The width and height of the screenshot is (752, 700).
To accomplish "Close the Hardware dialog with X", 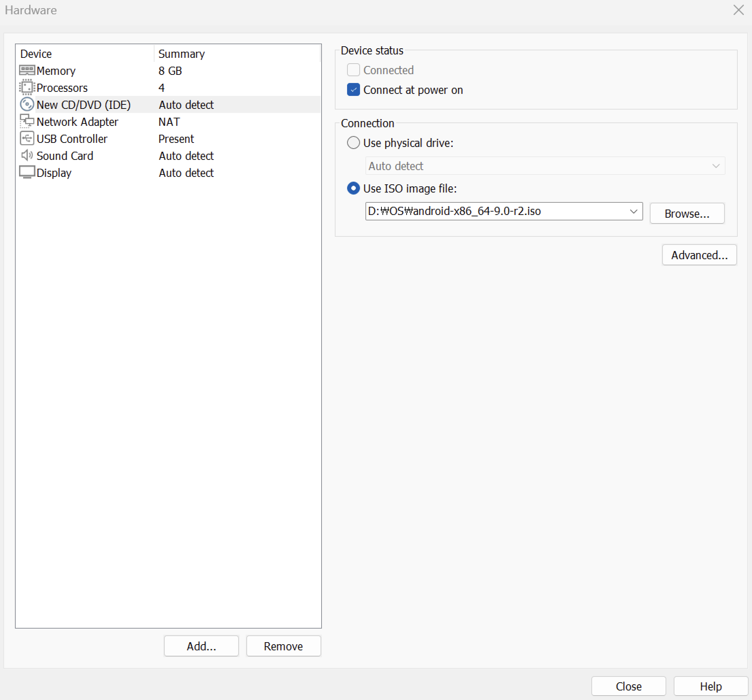I will pyautogui.click(x=738, y=10).
